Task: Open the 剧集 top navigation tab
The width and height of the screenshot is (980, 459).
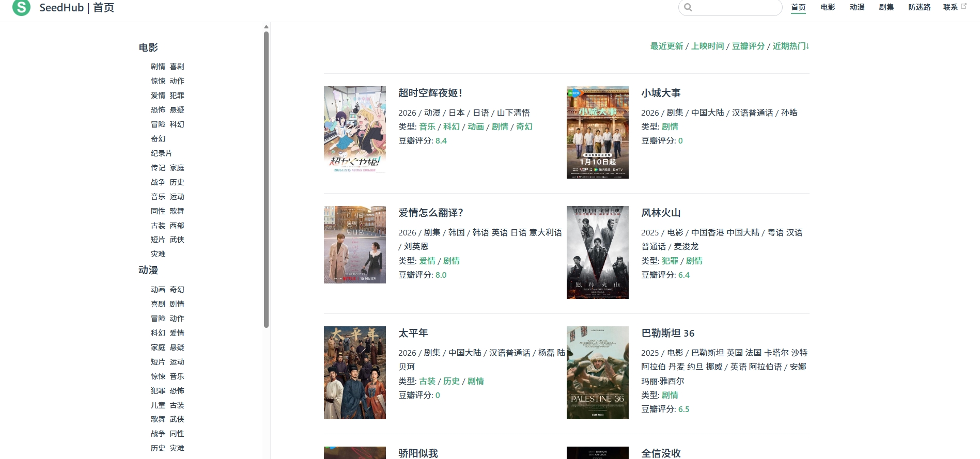Action: pos(886,7)
